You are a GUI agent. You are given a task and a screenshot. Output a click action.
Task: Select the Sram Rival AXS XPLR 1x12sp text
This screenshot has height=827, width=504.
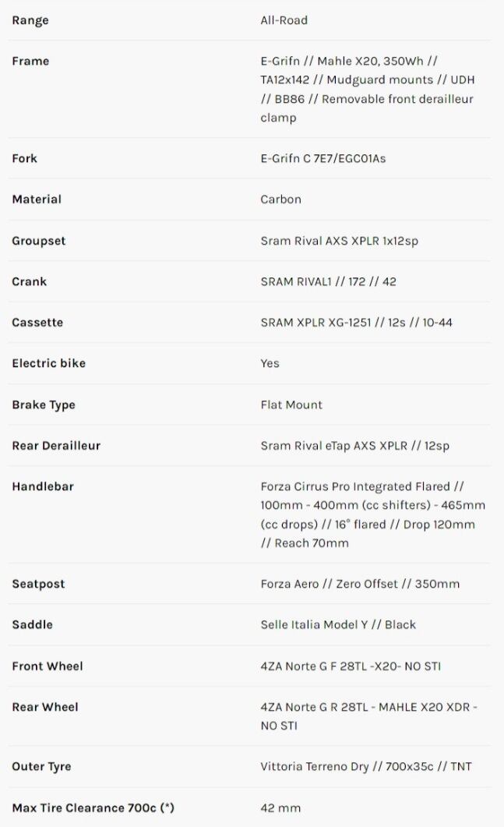[x=339, y=241]
